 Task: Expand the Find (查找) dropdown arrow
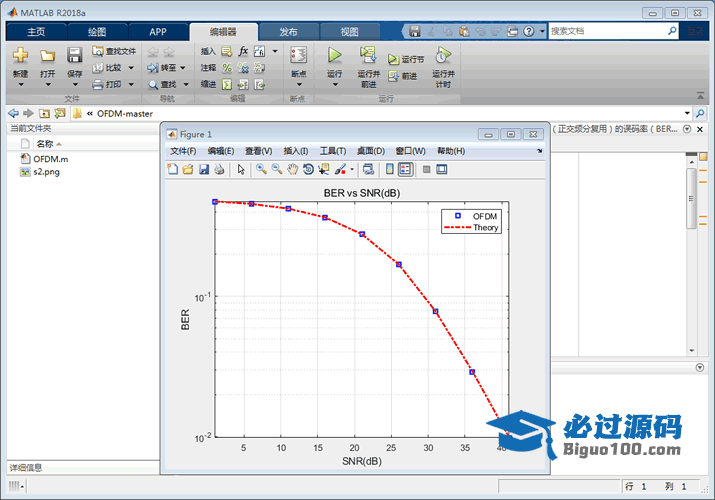[186, 84]
